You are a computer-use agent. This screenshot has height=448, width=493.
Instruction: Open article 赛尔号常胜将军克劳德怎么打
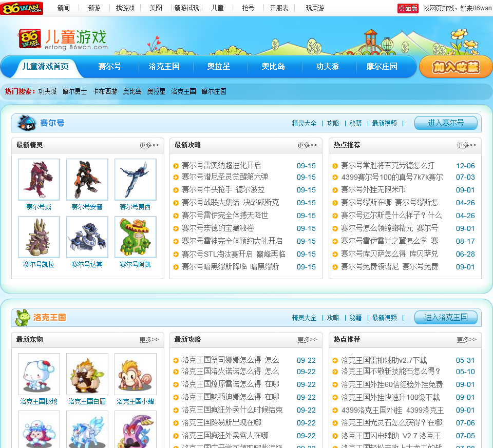388,166
